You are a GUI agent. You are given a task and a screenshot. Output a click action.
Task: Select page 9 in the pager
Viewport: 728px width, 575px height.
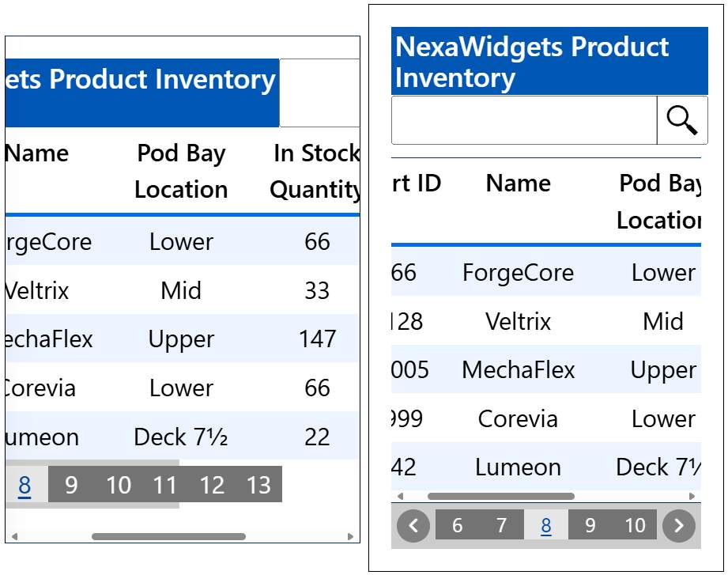pos(589,524)
